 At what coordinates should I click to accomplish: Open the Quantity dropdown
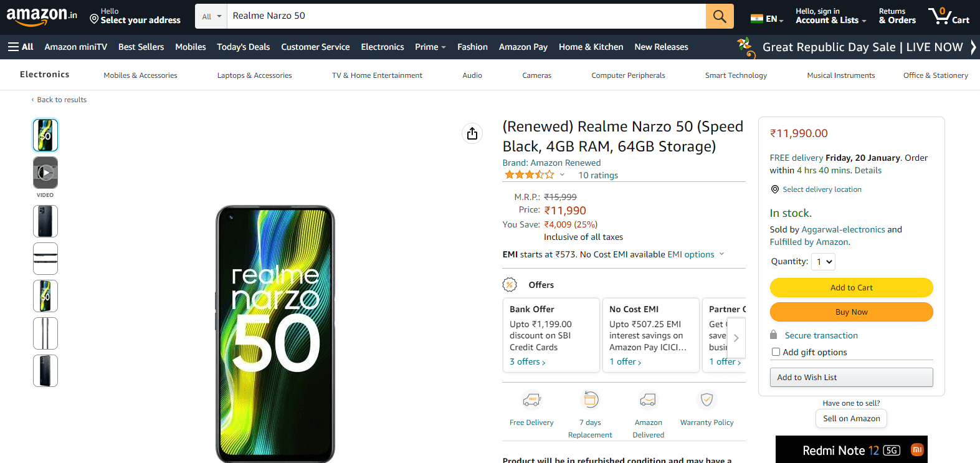click(x=823, y=261)
